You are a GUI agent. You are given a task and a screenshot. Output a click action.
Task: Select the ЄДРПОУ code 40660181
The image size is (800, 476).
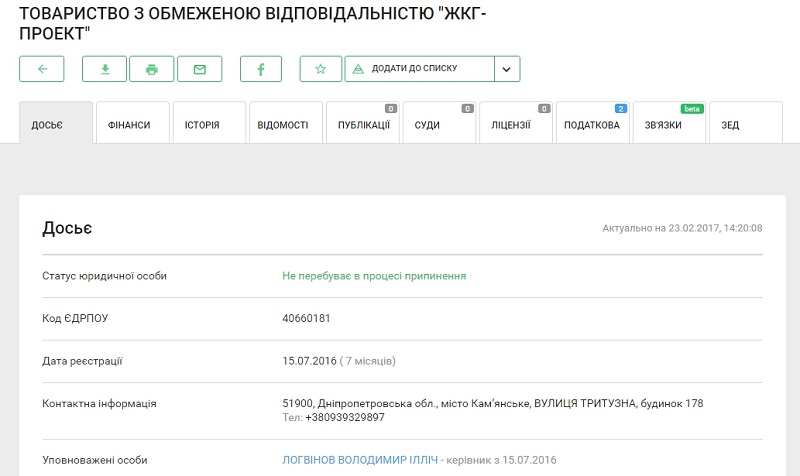click(306, 318)
